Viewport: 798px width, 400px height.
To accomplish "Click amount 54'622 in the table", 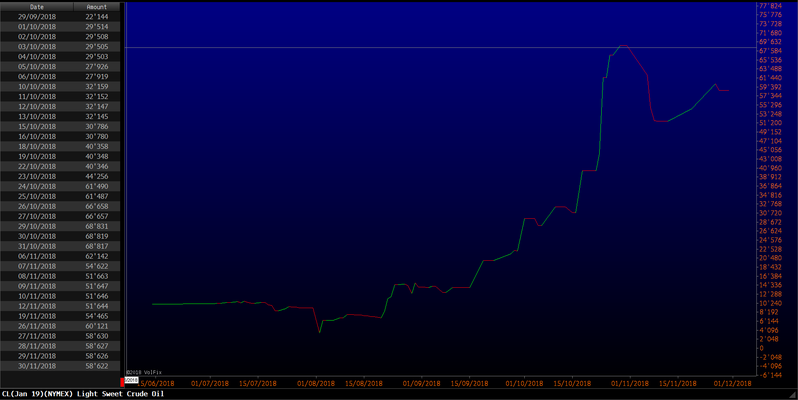I will [x=97, y=266].
